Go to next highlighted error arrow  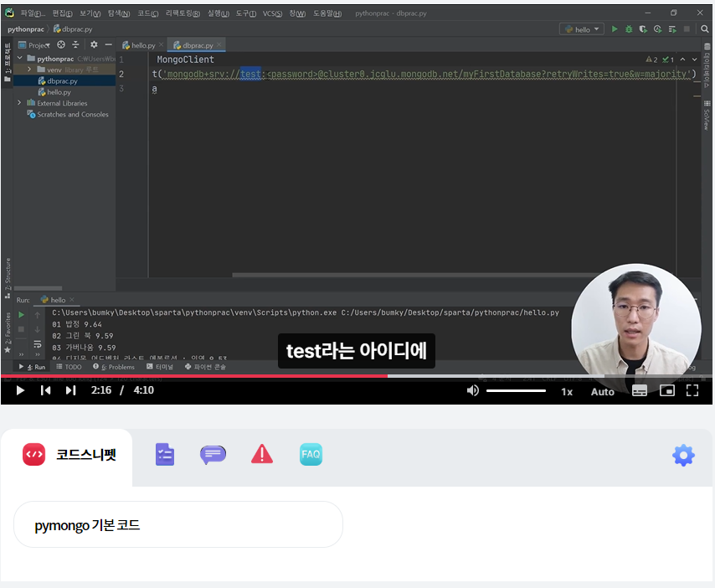click(x=694, y=59)
